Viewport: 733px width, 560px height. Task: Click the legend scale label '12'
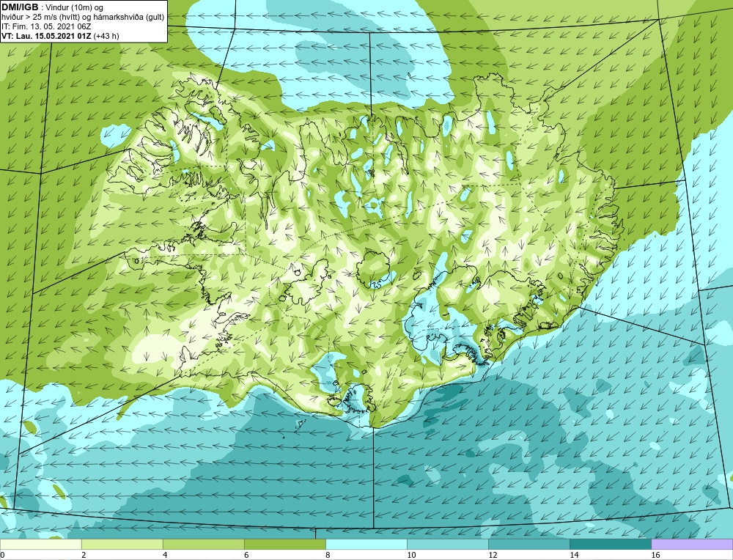pos(493,555)
